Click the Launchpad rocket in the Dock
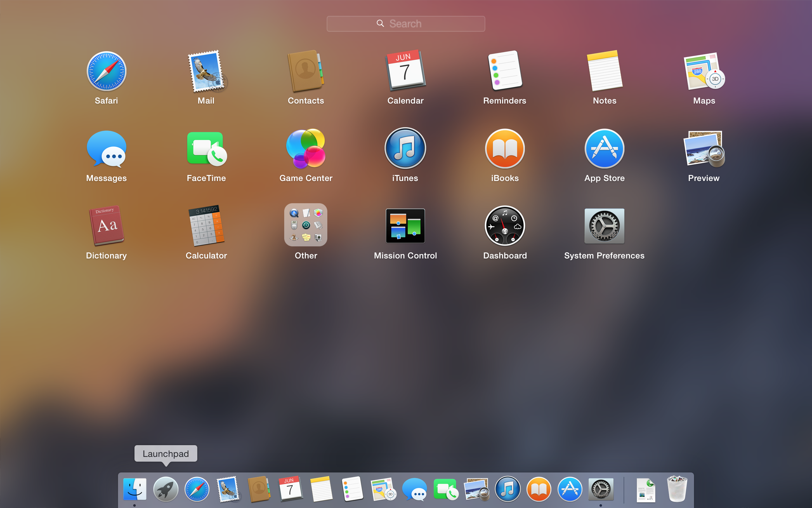This screenshot has width=812, height=508. click(x=166, y=489)
